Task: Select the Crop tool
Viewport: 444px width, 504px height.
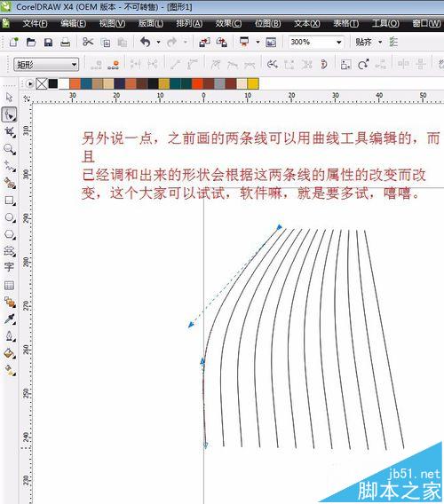Action: click(9, 132)
